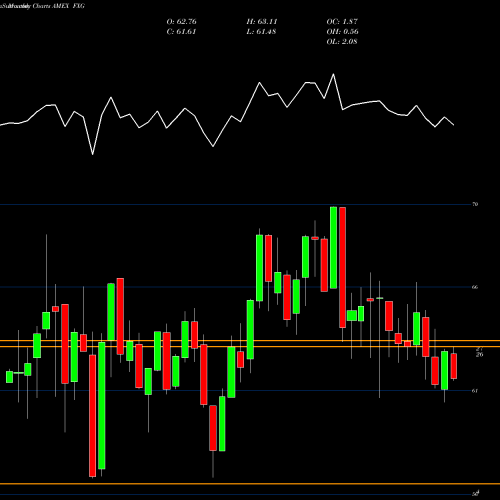Screen dimensions: 500x500
Task: Click the 66 price axis label
Action: pos(475,287)
